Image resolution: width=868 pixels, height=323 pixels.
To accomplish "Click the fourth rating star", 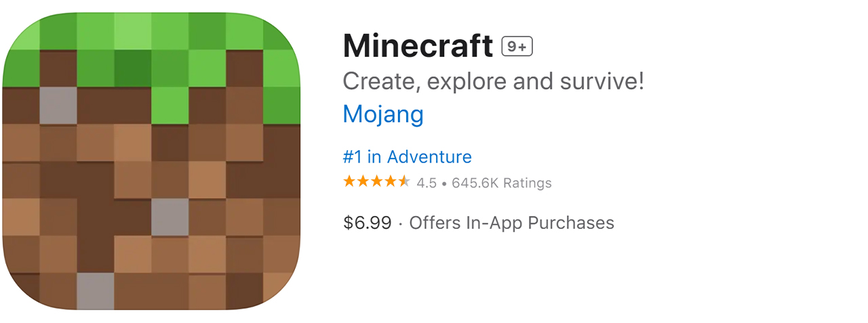I will pyautogui.click(x=390, y=181).
